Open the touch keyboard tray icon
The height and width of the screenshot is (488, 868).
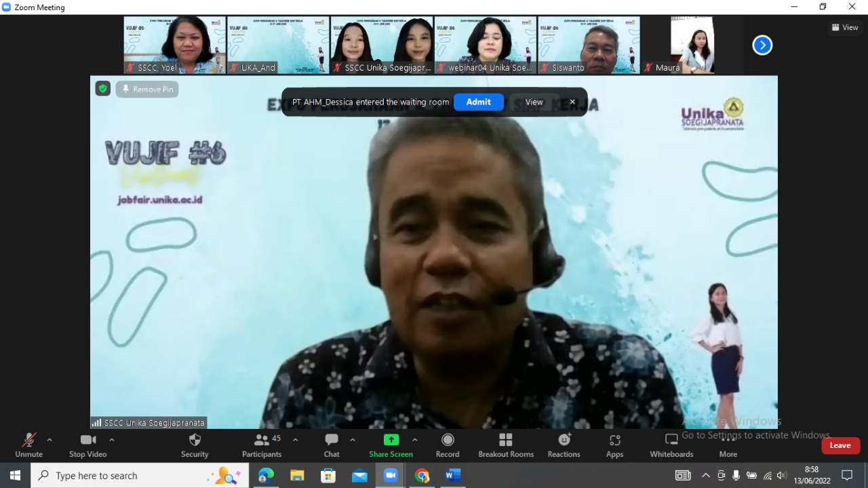coord(683,475)
